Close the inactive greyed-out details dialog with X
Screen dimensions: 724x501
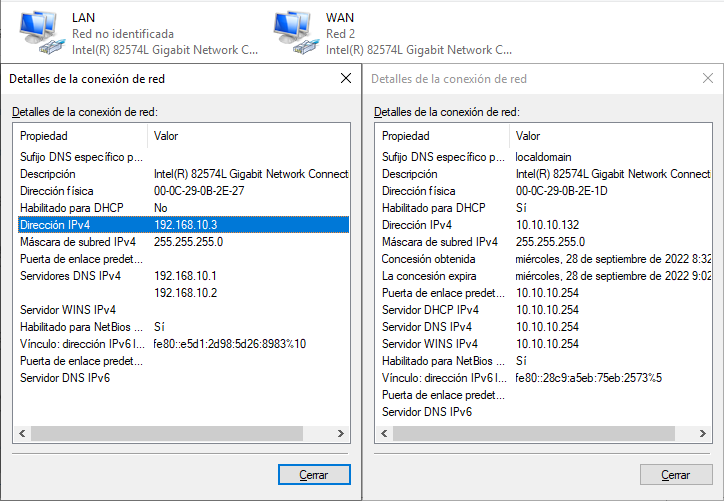pos(707,78)
